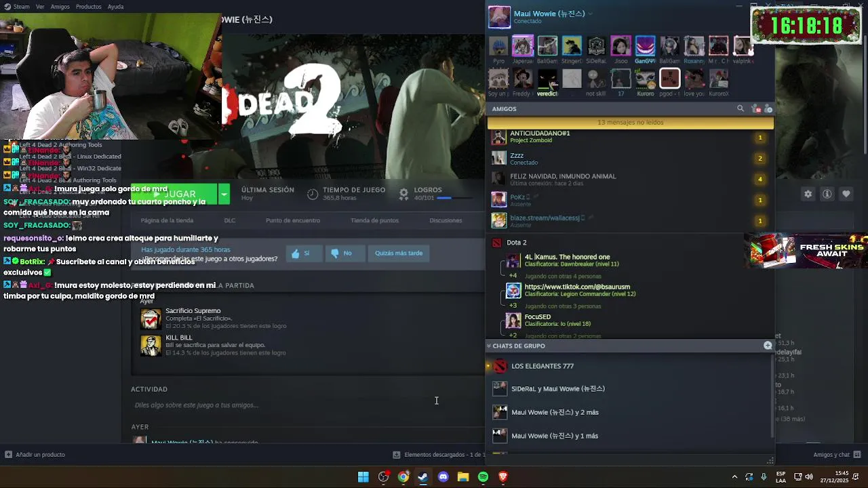Open StingerD friend avatar
Image resolution: width=868 pixels, height=488 pixels.
[x=572, y=46]
